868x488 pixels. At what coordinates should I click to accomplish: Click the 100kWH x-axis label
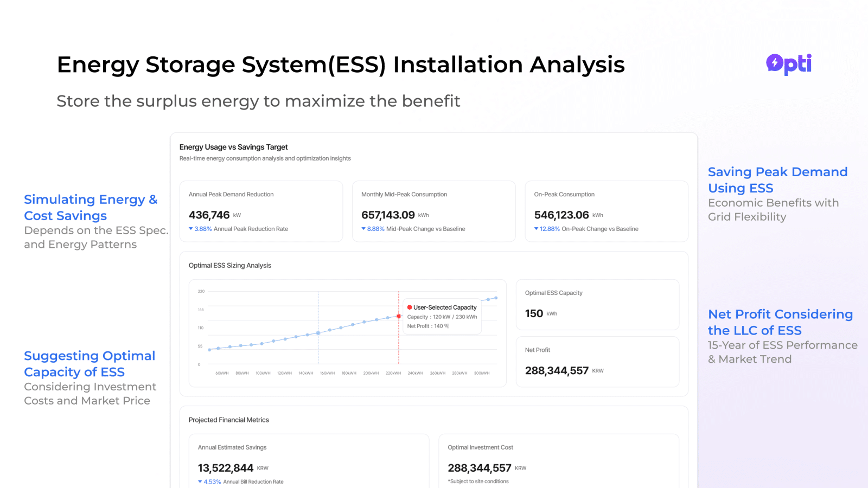tap(263, 373)
